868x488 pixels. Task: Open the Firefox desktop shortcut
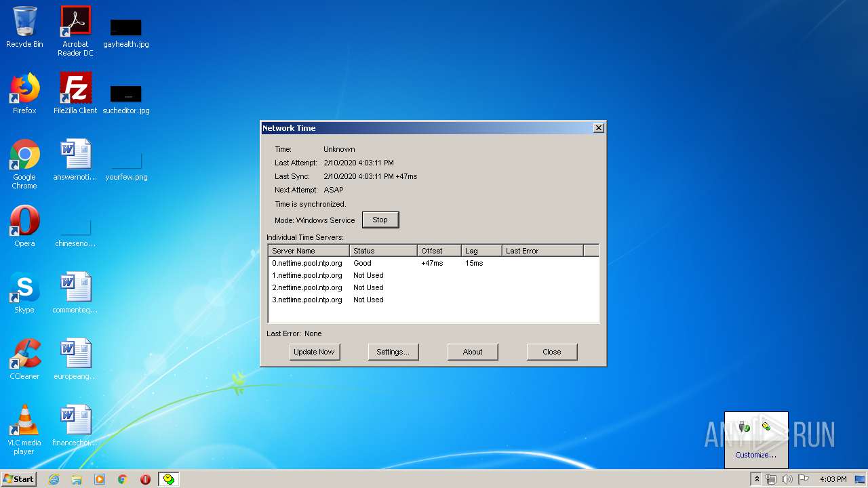[24, 94]
